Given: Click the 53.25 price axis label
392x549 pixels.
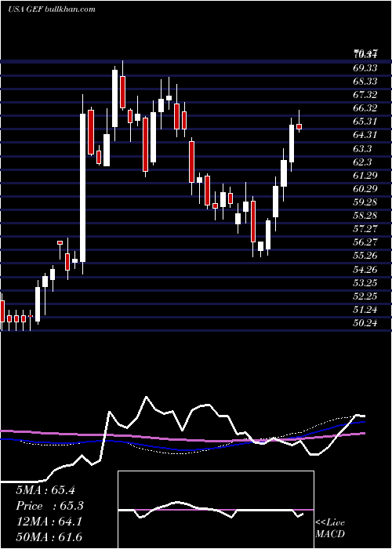Looking at the screenshot, I should pyautogui.click(x=365, y=283).
